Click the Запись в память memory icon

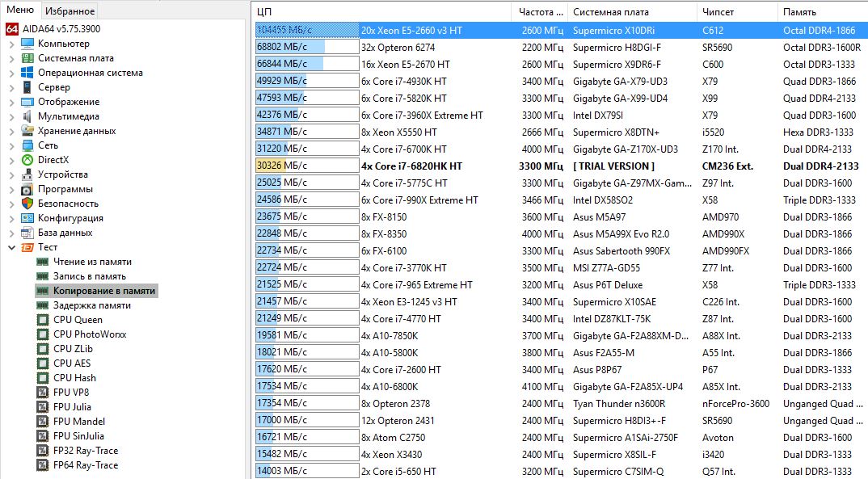click(43, 276)
